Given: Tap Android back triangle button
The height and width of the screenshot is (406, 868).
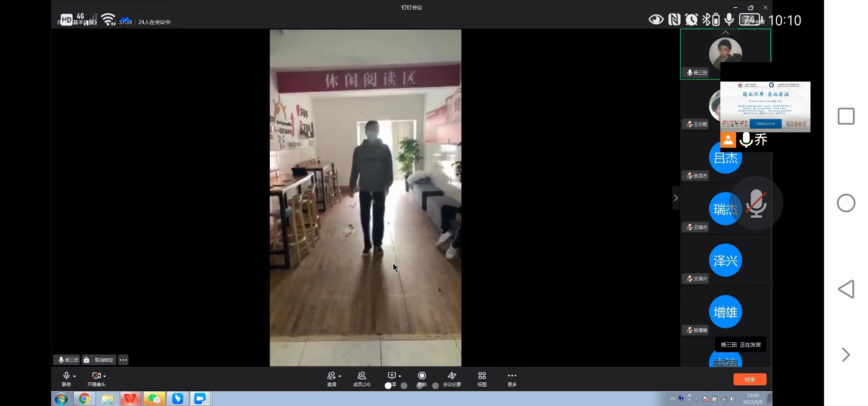Looking at the screenshot, I should click(846, 289).
